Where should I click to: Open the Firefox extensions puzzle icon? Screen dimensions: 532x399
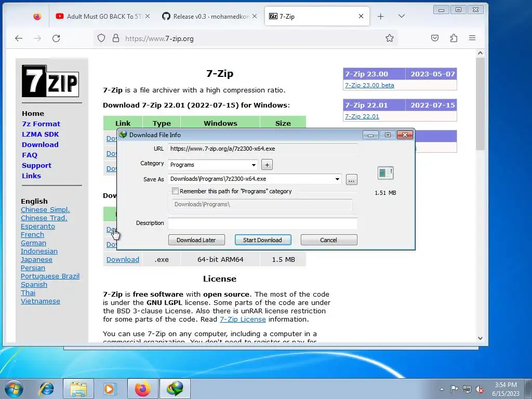[x=454, y=38]
